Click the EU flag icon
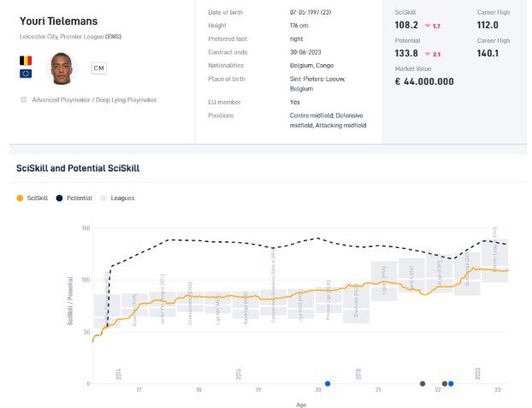The height and width of the screenshot is (408, 532). click(26, 74)
